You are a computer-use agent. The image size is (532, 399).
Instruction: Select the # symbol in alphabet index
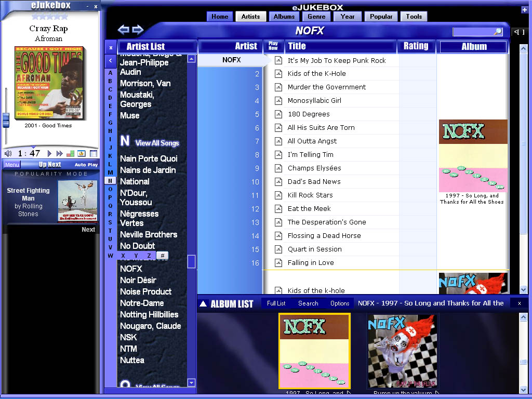click(162, 256)
